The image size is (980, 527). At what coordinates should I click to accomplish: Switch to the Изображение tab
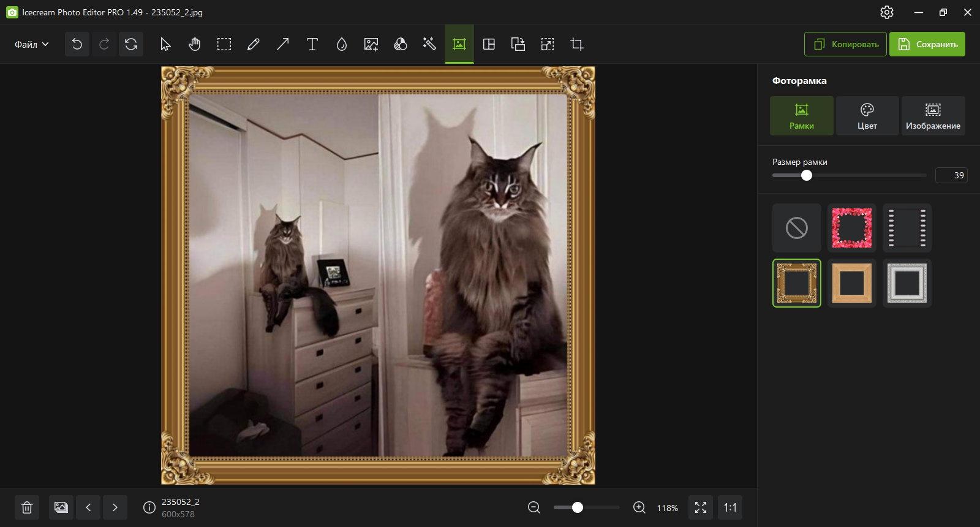pos(933,116)
